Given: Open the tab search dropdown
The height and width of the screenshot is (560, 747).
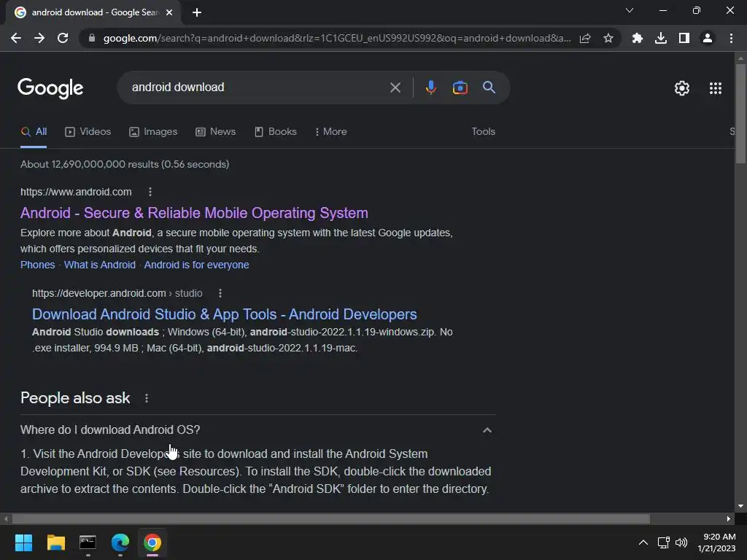Looking at the screenshot, I should 630,10.
